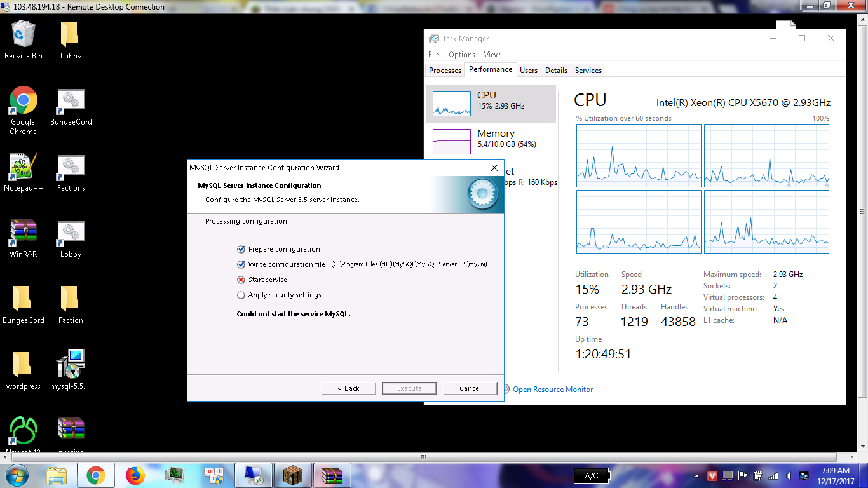Click the "Could not start the service MySQL." message
The height and width of the screenshot is (488, 868).
(x=294, y=314)
